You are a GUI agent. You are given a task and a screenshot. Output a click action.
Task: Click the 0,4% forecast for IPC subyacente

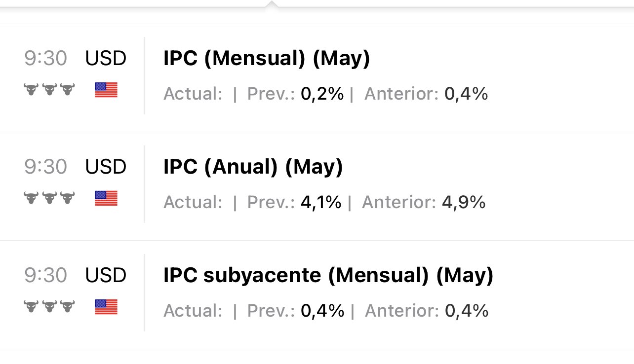pyautogui.click(x=322, y=311)
